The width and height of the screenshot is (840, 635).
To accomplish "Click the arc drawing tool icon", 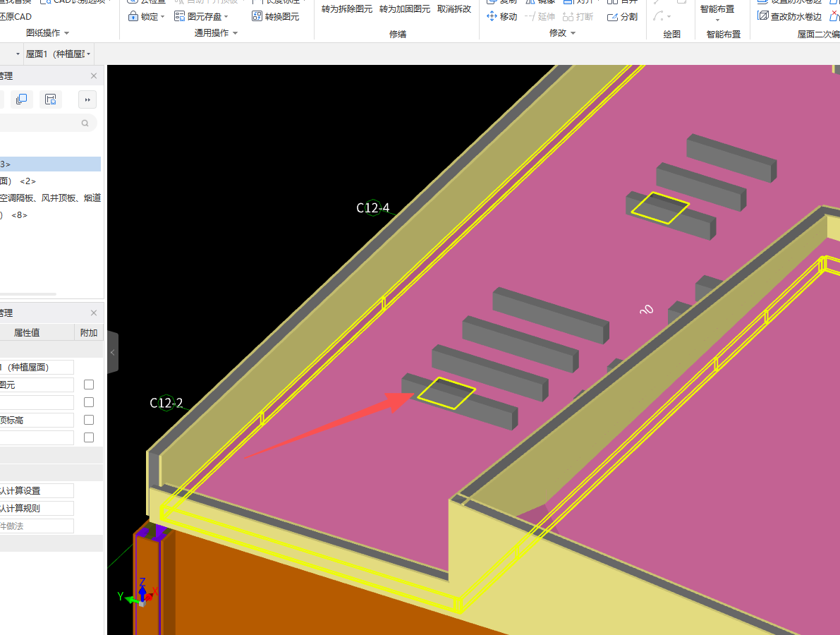I will [659, 17].
